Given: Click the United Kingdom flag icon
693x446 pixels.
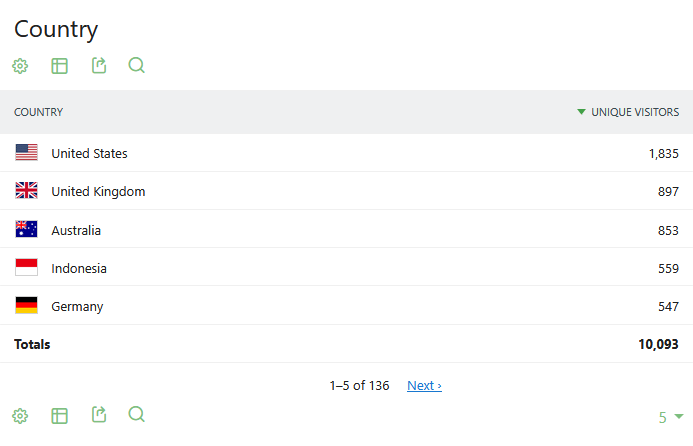Looking at the screenshot, I should pos(27,191).
